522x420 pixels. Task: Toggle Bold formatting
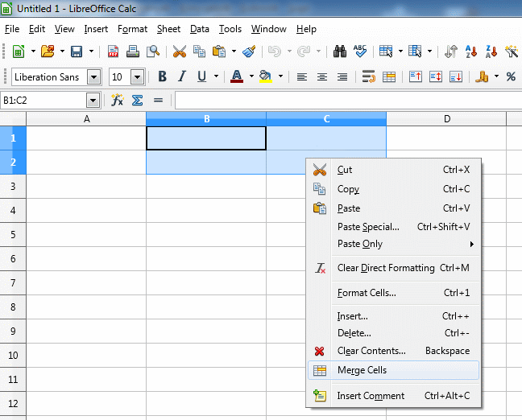click(162, 77)
